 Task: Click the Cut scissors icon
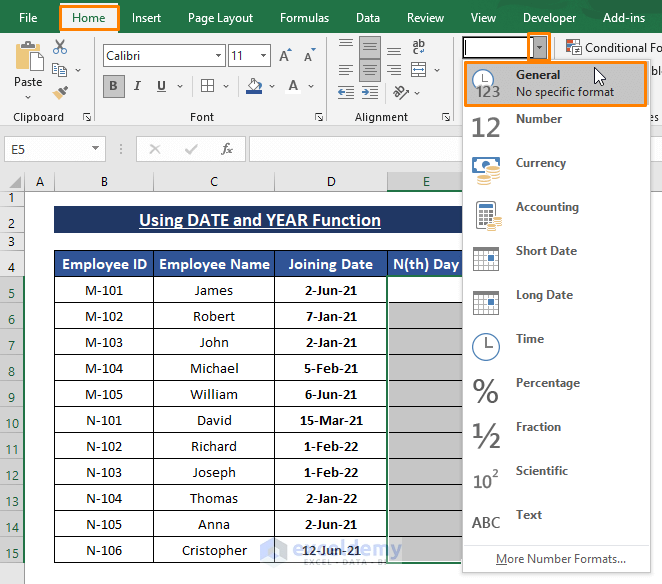coord(60,47)
